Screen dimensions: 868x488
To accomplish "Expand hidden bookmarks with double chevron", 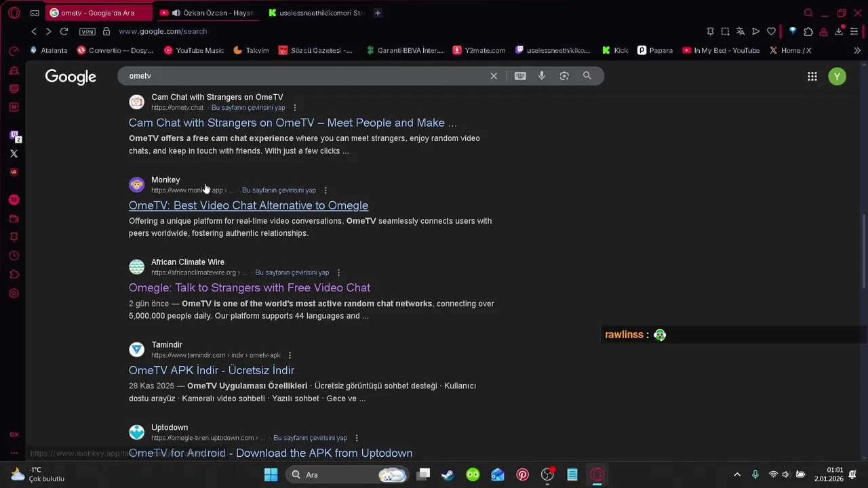I will click(x=857, y=50).
